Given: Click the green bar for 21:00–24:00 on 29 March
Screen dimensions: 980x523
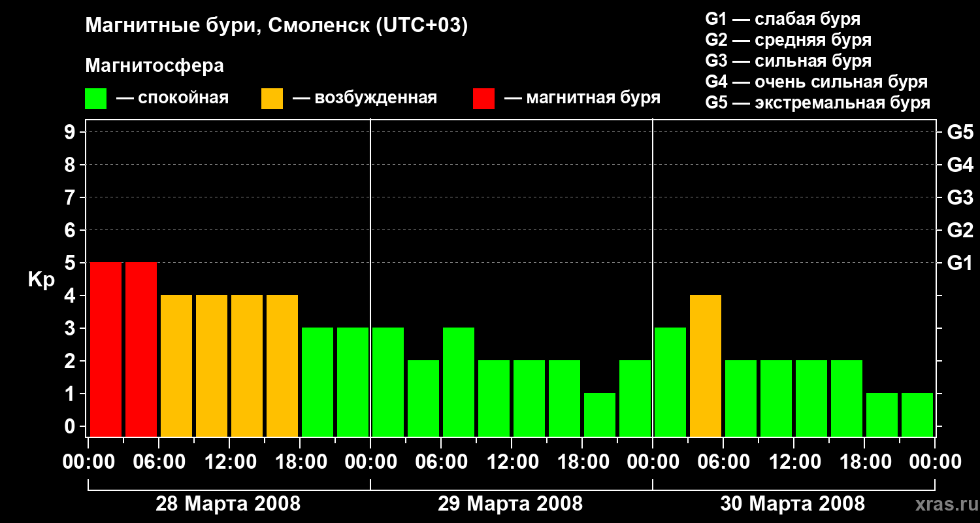Looking at the screenshot, I should (635, 398).
